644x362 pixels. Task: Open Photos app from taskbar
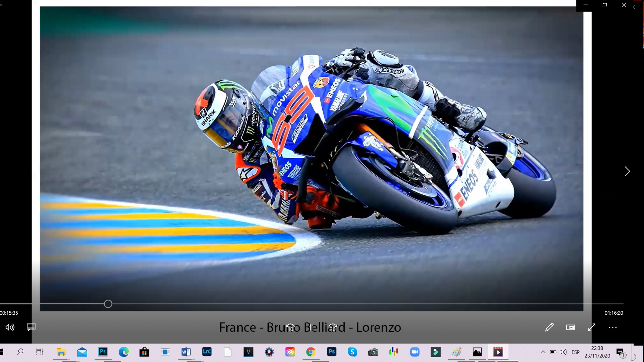click(x=477, y=352)
